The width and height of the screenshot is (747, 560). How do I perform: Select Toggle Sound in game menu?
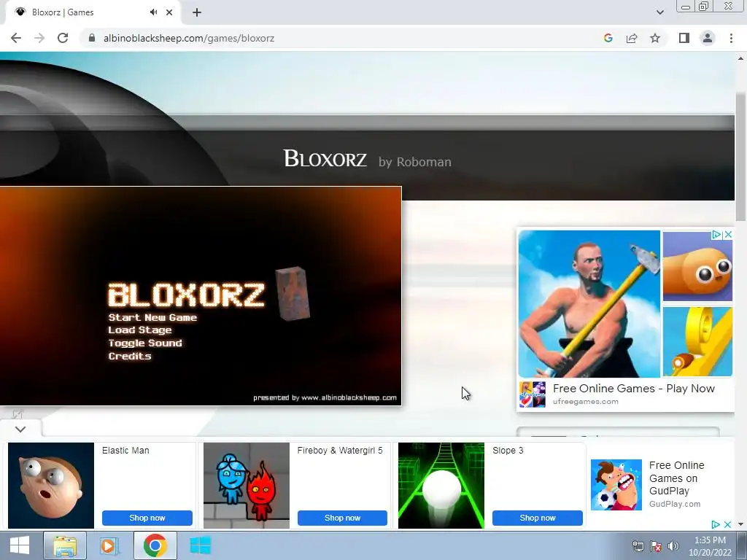click(x=145, y=343)
